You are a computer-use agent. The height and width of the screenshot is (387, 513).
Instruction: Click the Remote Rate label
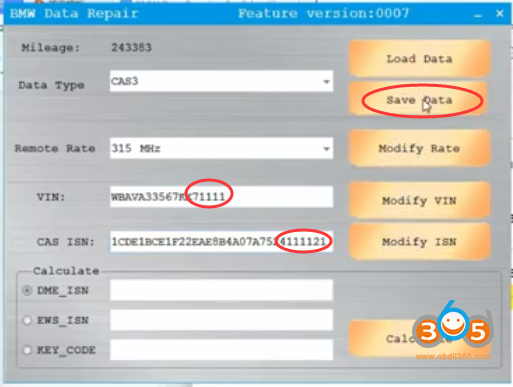(55, 148)
